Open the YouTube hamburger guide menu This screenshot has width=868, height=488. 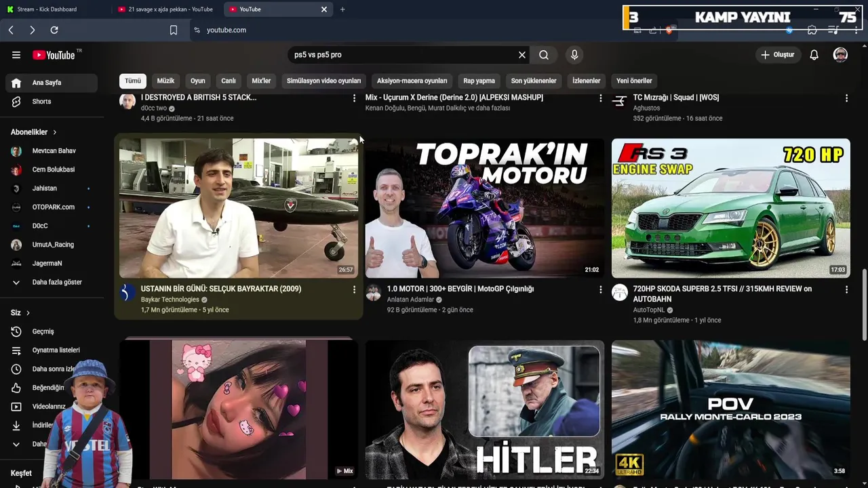click(x=16, y=55)
